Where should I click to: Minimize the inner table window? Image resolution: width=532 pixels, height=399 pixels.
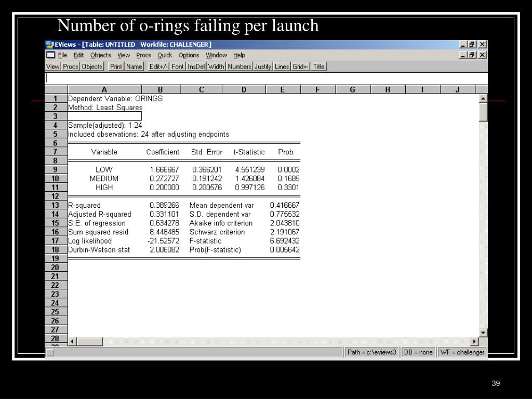(463, 55)
